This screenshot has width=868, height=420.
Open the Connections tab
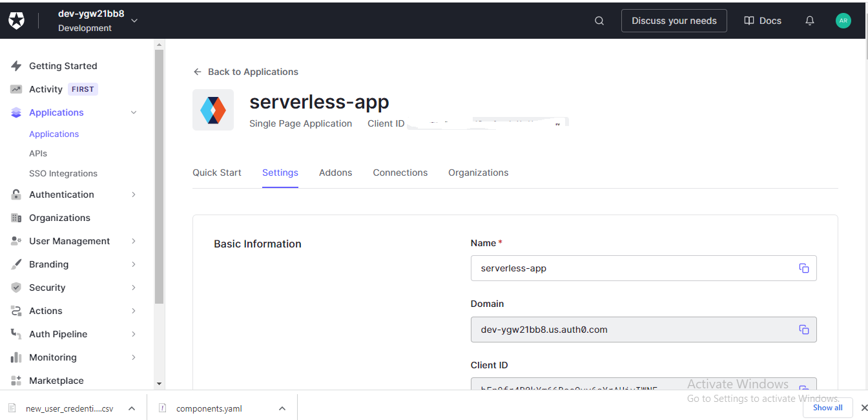pyautogui.click(x=400, y=173)
